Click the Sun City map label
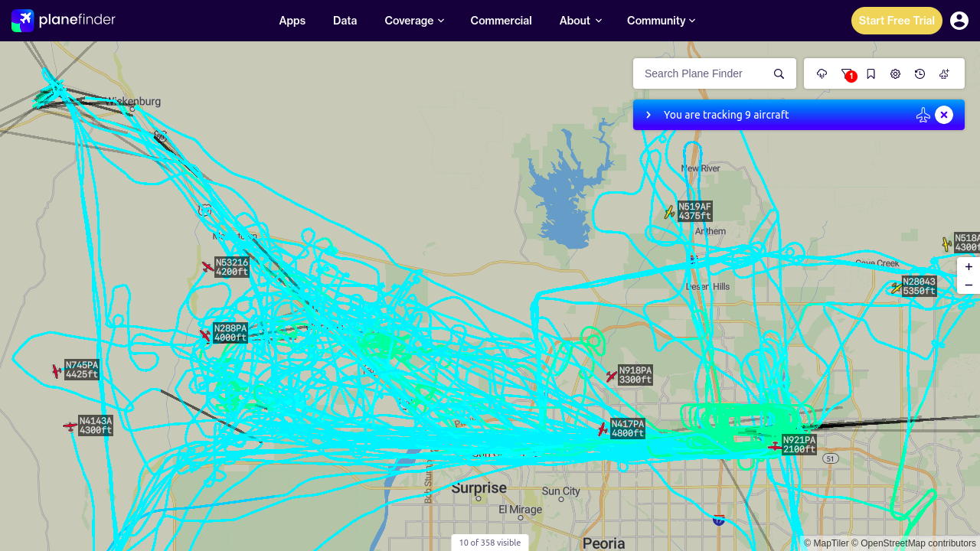This screenshot has width=980, height=551. point(561,491)
